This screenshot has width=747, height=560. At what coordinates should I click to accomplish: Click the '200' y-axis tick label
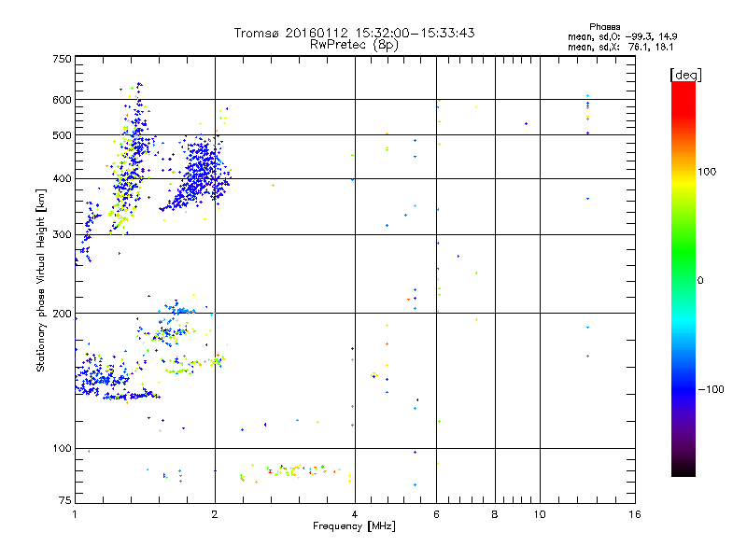pos(62,314)
